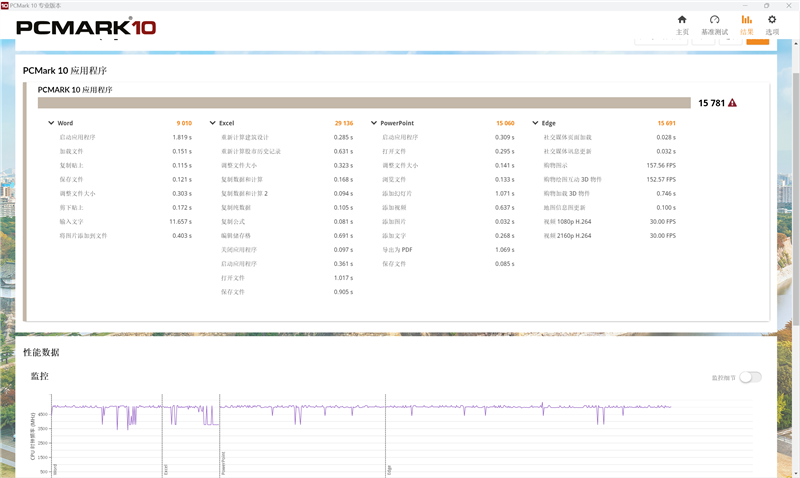The width and height of the screenshot is (800, 478).
Task: Click the PowerPoint 添加视频 value 0.637 s
Action: pyautogui.click(x=505, y=208)
